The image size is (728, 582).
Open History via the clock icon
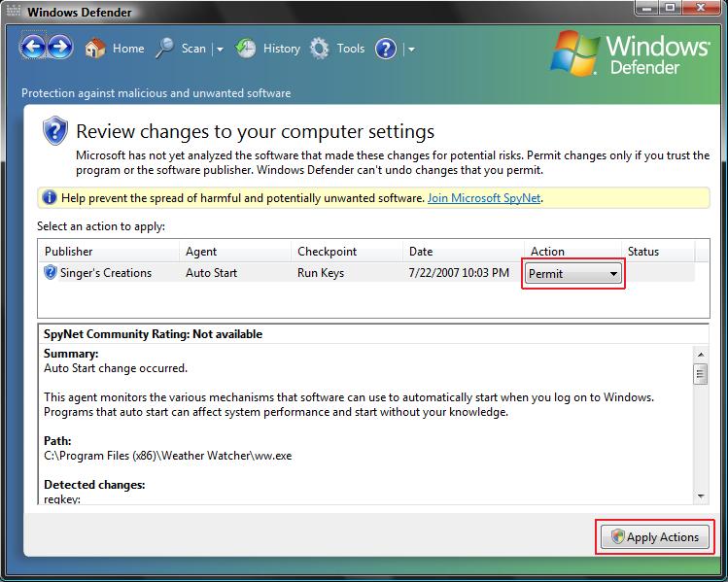click(245, 49)
